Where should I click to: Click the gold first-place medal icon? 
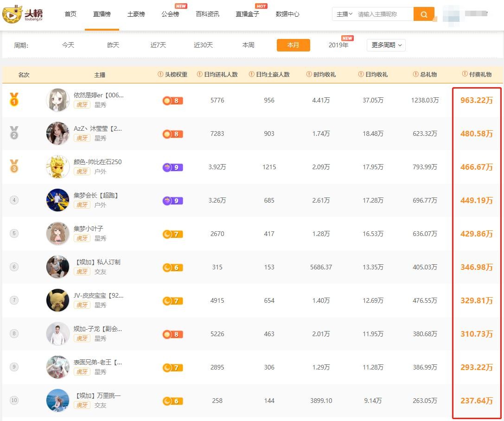click(14, 100)
